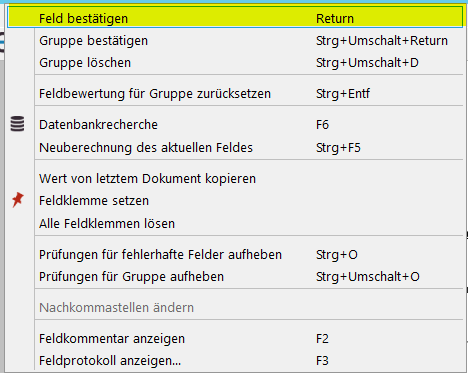Open Datenbankrecherche from the menu

pyautogui.click(x=235, y=125)
